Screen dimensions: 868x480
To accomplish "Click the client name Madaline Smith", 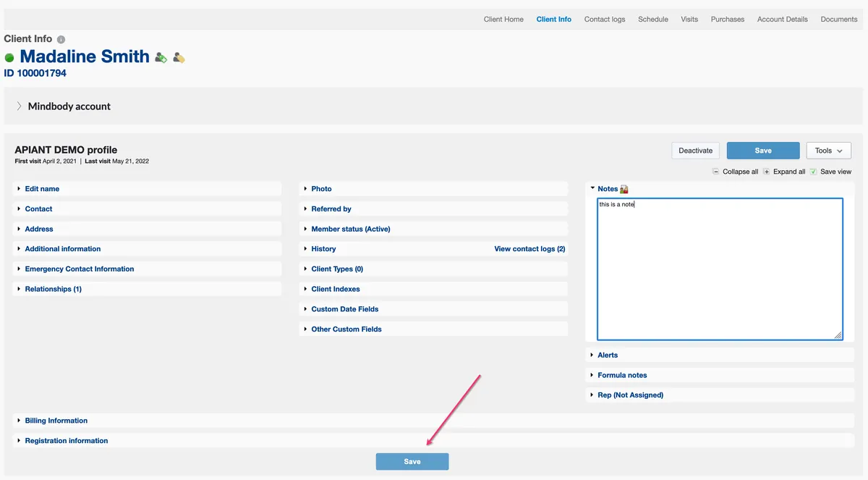I will click(85, 56).
